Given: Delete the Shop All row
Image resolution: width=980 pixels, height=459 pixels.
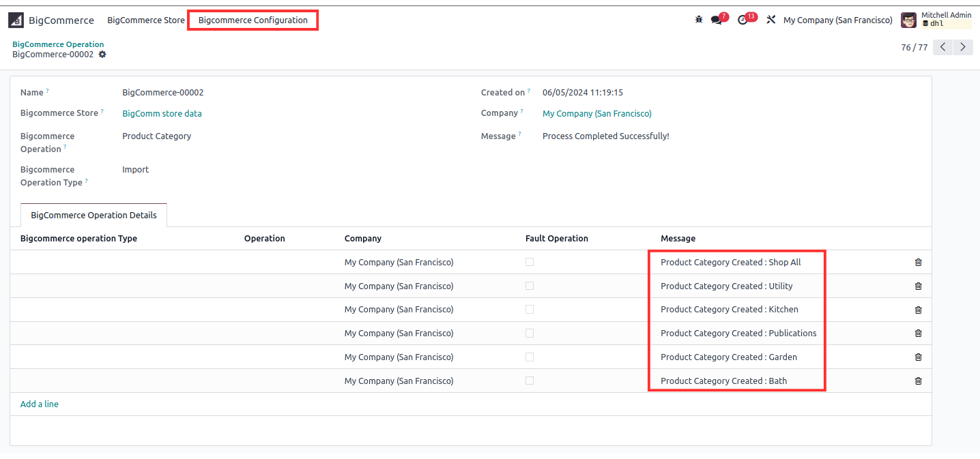Looking at the screenshot, I should [918, 262].
